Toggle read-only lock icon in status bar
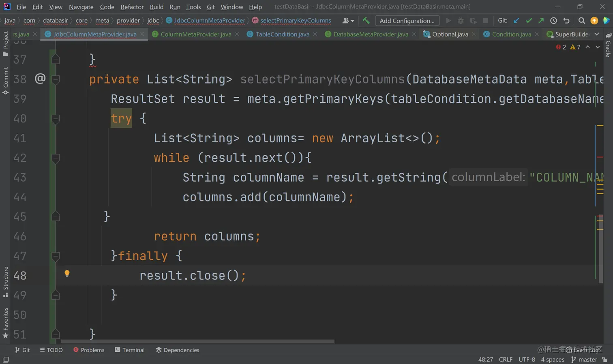Image resolution: width=613 pixels, height=364 pixels. click(605, 360)
